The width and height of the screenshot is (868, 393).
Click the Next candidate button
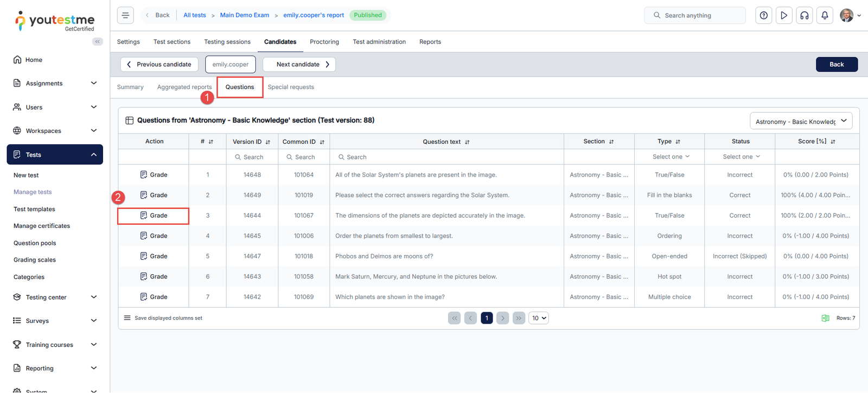click(x=299, y=64)
